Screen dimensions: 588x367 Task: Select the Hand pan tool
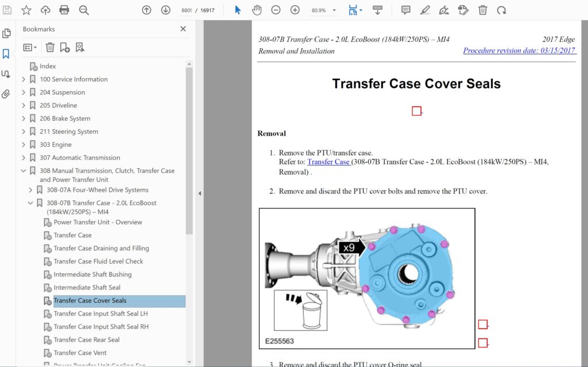tap(257, 10)
